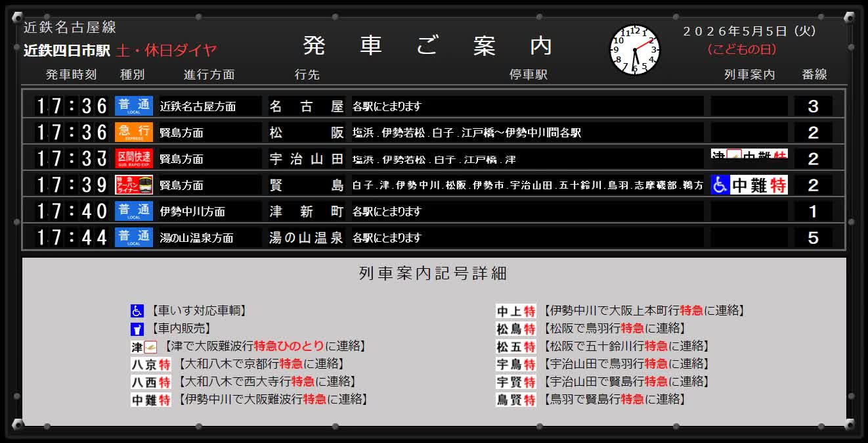Click the 発車時刻 column header
868x443 pixels.
pos(71,75)
